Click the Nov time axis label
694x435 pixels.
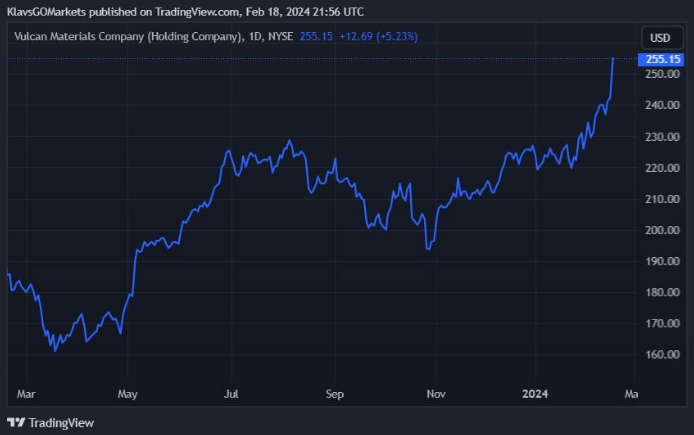click(x=436, y=394)
